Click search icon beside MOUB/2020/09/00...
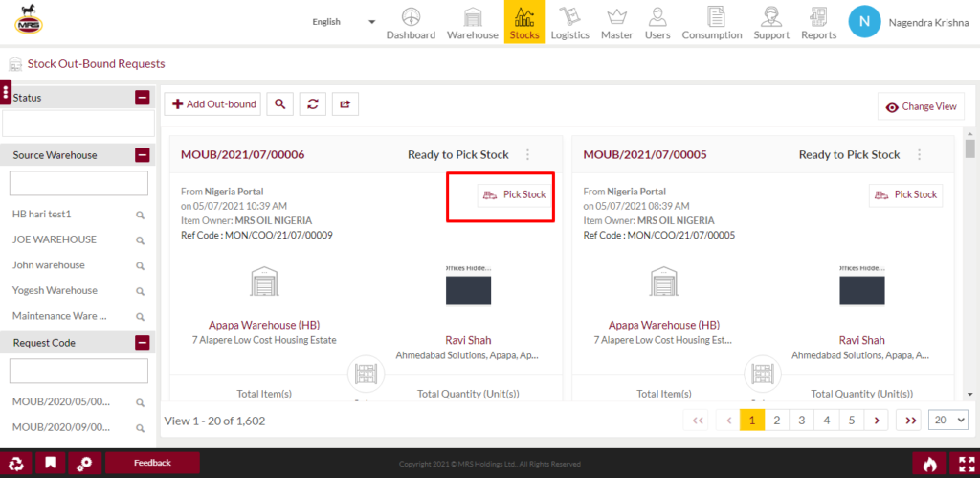Viewport: 980px width, 478px height. pyautogui.click(x=141, y=428)
